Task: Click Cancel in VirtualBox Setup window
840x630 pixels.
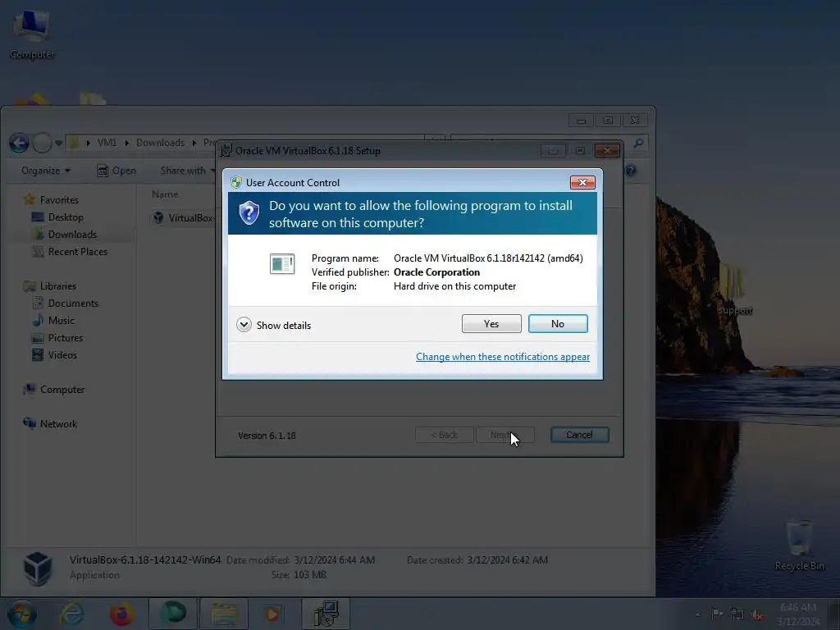Action: 580,435
